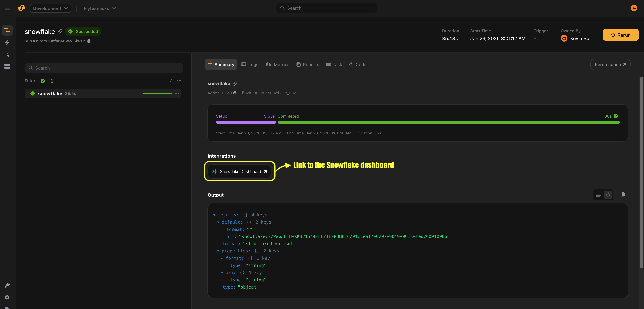This screenshot has height=309, width=644.
Task: Open the Snowflake Dashboard link
Action: point(239,171)
